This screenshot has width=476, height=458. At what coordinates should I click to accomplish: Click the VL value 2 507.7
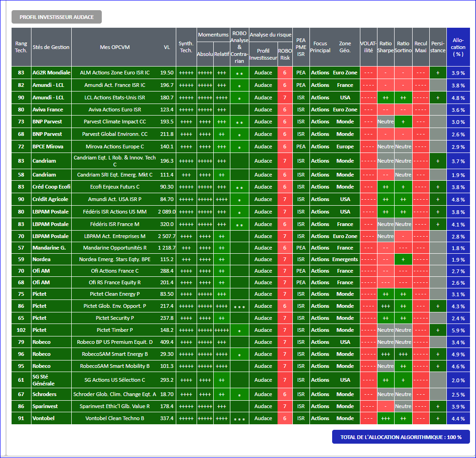[167, 236]
